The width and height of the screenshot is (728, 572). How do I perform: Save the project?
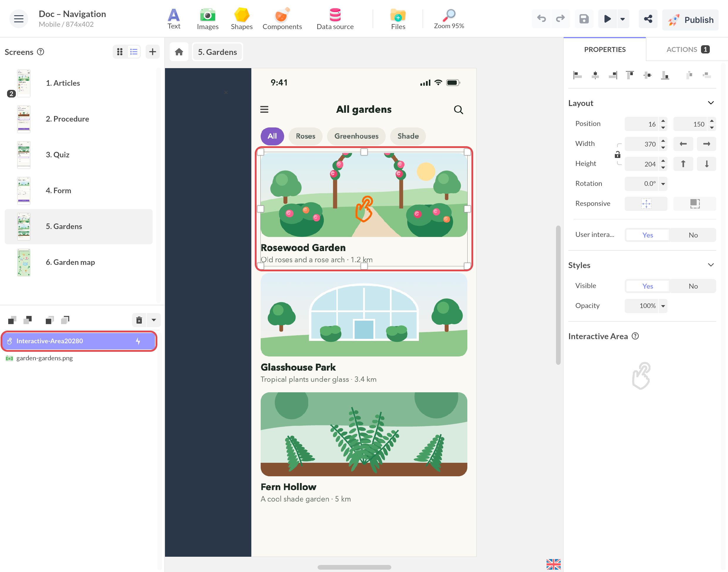584,19
